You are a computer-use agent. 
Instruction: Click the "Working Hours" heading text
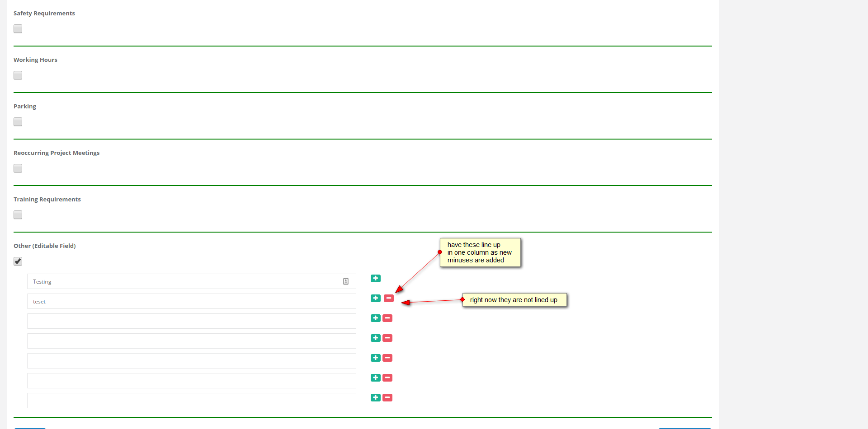[x=35, y=60]
